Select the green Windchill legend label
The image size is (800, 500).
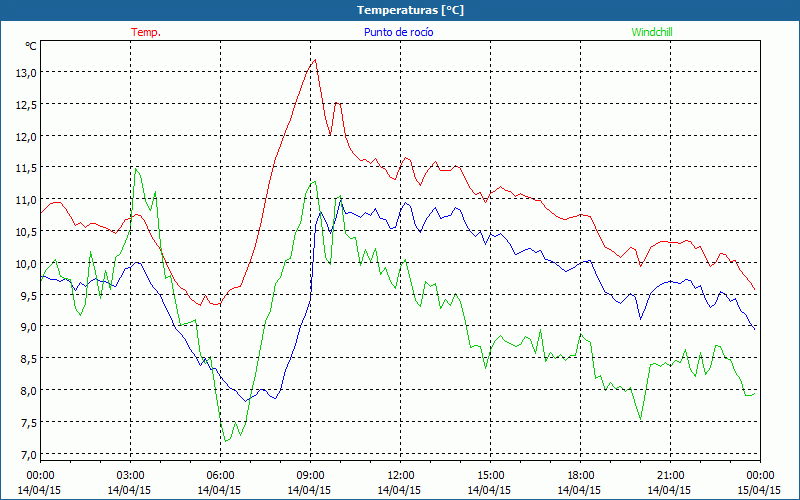point(652,32)
